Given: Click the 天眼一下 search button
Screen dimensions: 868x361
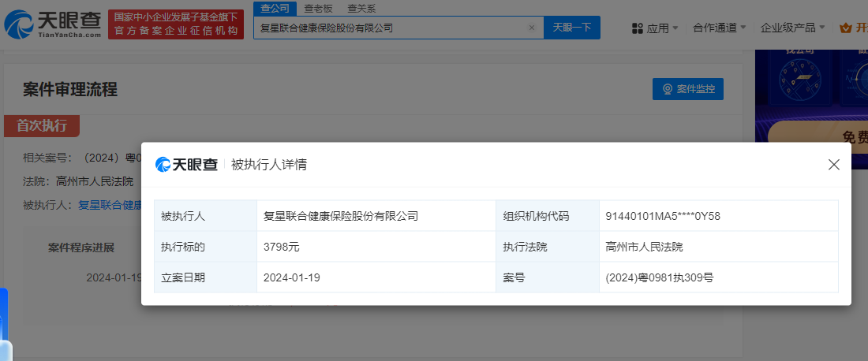Looking at the screenshot, I should pyautogui.click(x=572, y=28).
